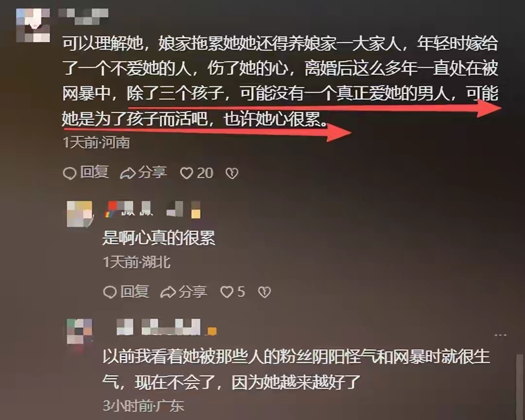Open the three-dot more options menu
This screenshot has height=420, width=525.
click(x=500, y=335)
